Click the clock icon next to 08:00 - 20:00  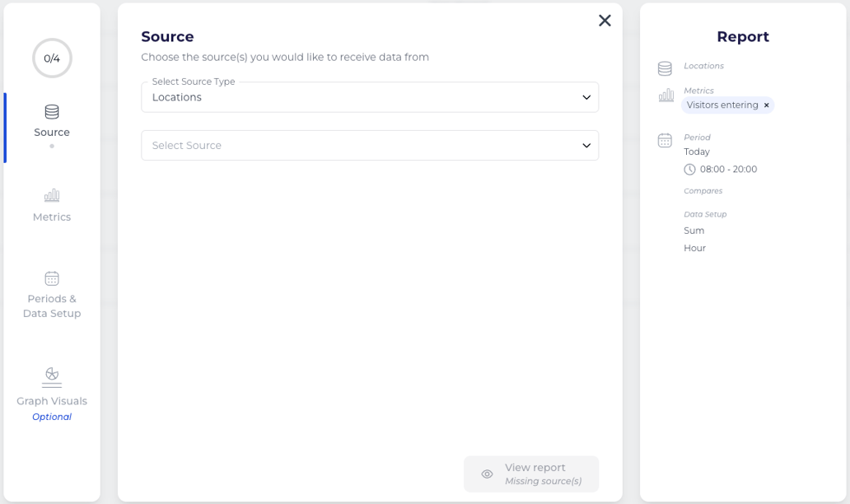[689, 170]
